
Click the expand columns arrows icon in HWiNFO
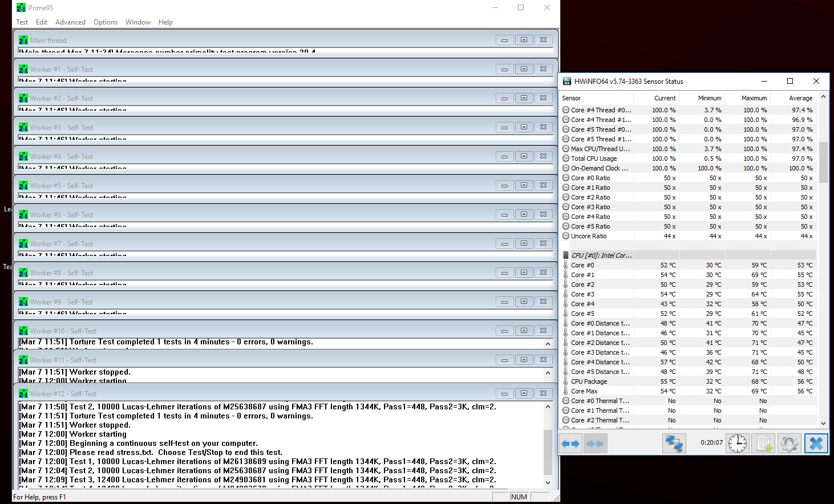[570, 443]
